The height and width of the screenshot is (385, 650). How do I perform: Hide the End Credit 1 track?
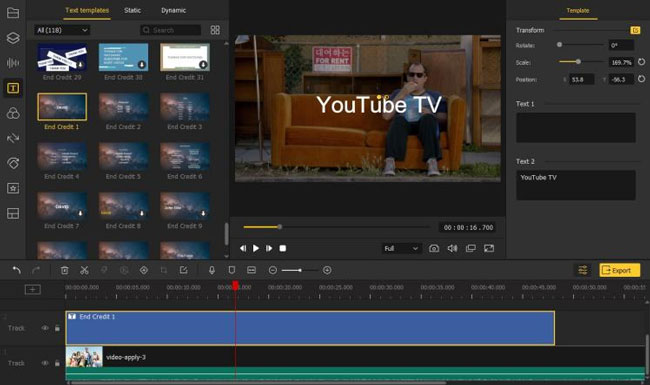click(x=45, y=328)
